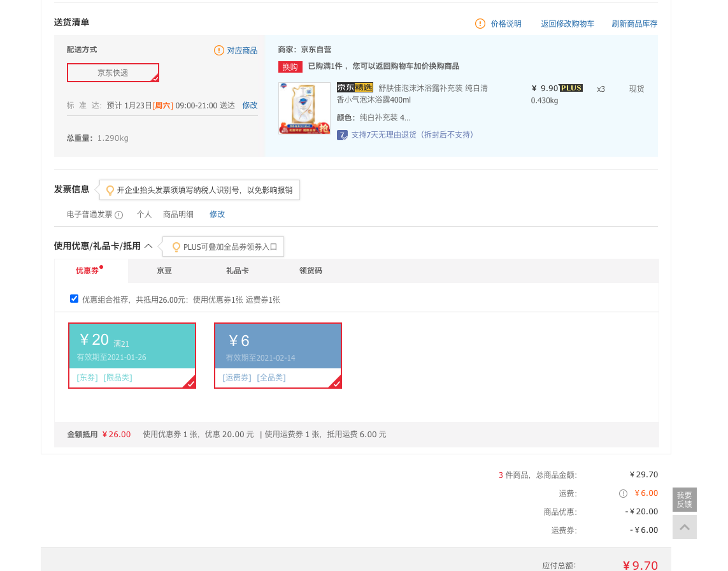Viewport: 728px width, 571px height.
Task: Deselect the ¥6 运费券 coupon
Action: 278,356
